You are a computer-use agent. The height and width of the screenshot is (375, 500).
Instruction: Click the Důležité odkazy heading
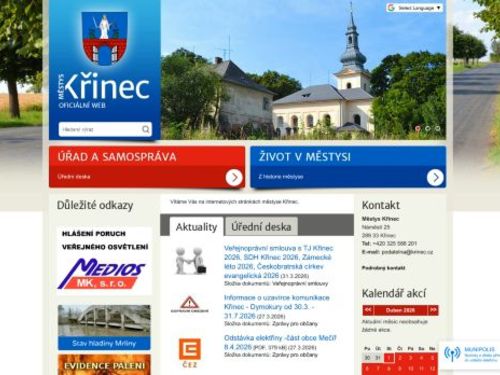point(95,205)
